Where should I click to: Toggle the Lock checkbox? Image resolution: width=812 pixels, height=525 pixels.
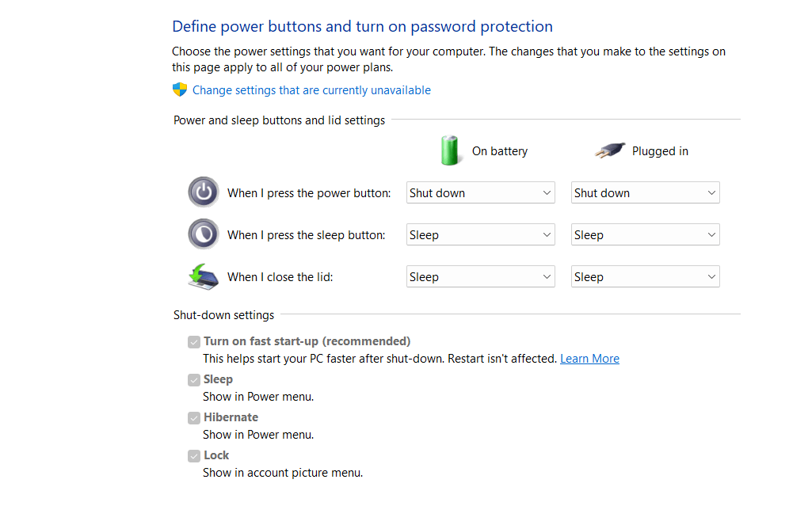click(x=193, y=455)
